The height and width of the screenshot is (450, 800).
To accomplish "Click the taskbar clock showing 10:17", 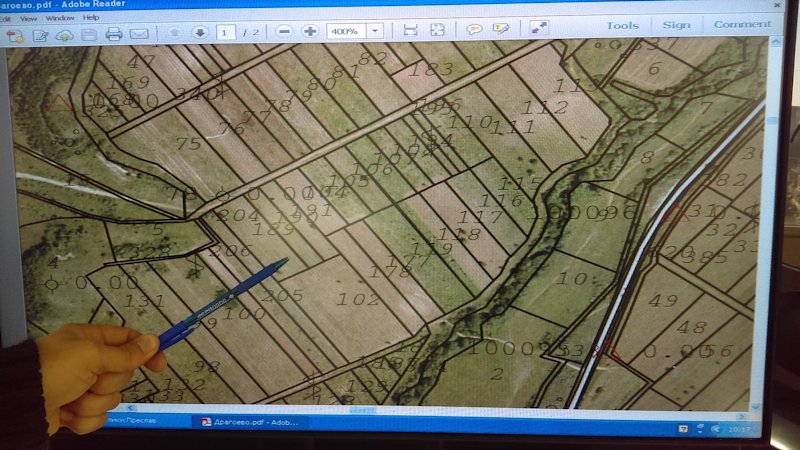I will pyautogui.click(x=739, y=430).
